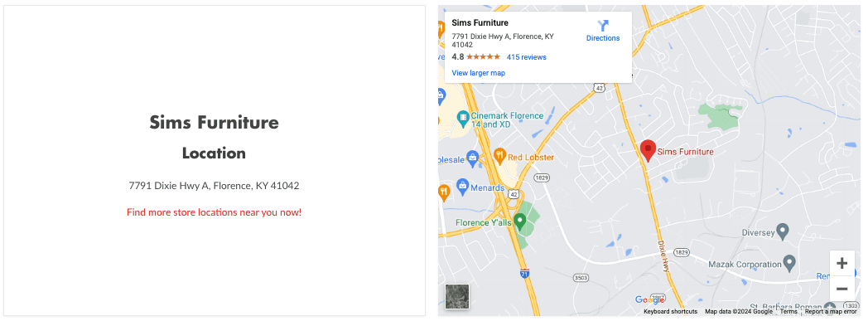The image size is (868, 326).
Task: Select the Diversey location pin
Action: click(x=782, y=231)
